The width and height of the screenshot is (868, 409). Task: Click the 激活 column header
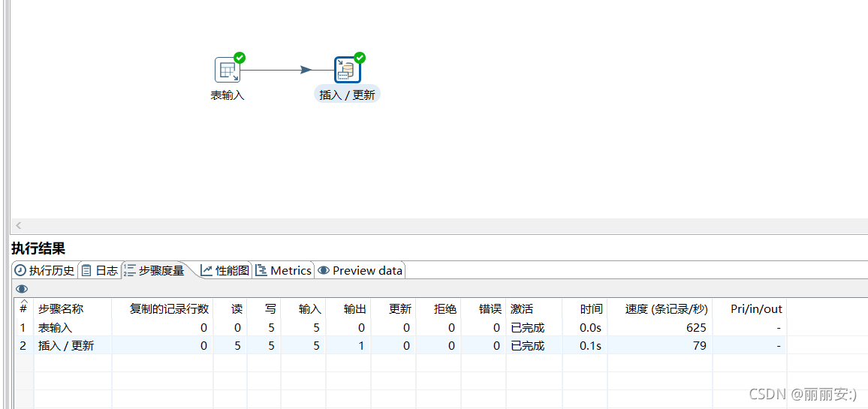click(534, 309)
